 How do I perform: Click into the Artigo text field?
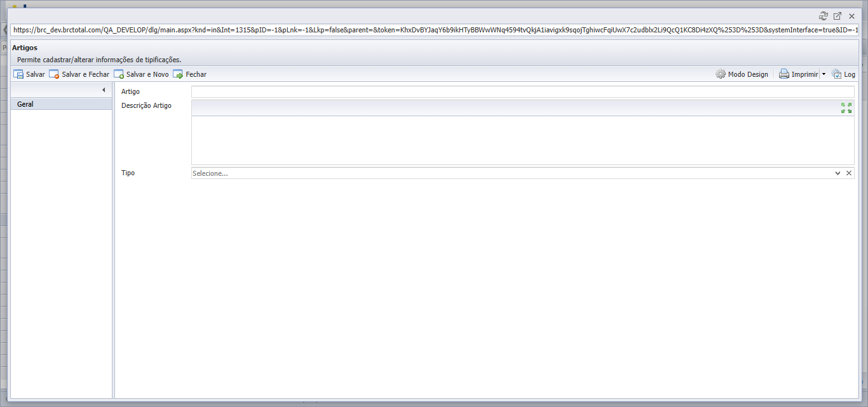523,92
